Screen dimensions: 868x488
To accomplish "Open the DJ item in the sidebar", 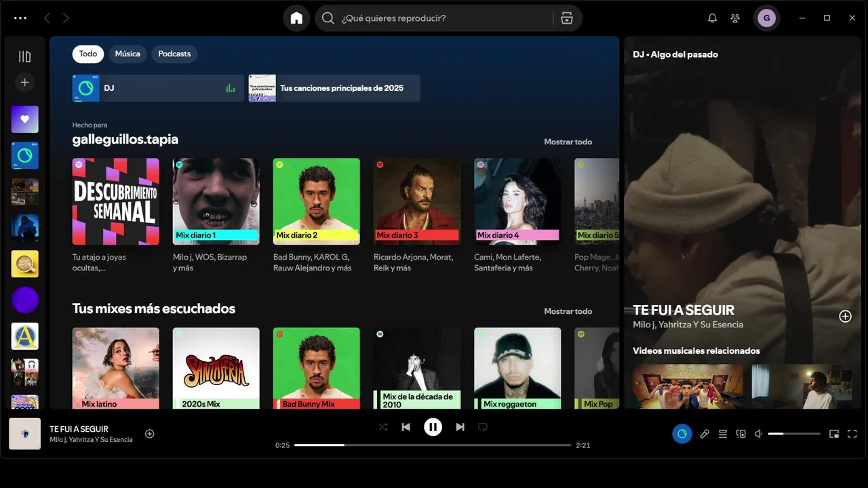I will pyautogui.click(x=25, y=155).
